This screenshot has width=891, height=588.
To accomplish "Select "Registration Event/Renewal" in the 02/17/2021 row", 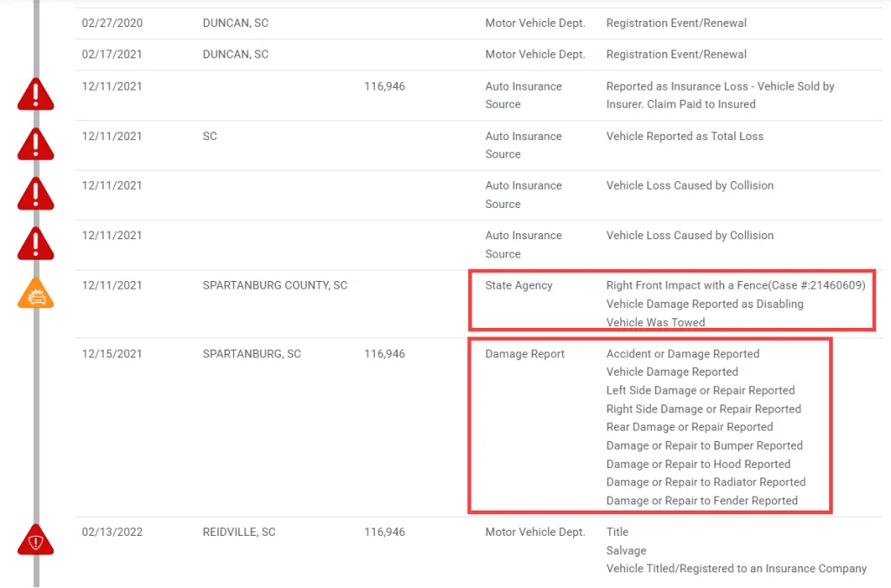I will pyautogui.click(x=676, y=55).
